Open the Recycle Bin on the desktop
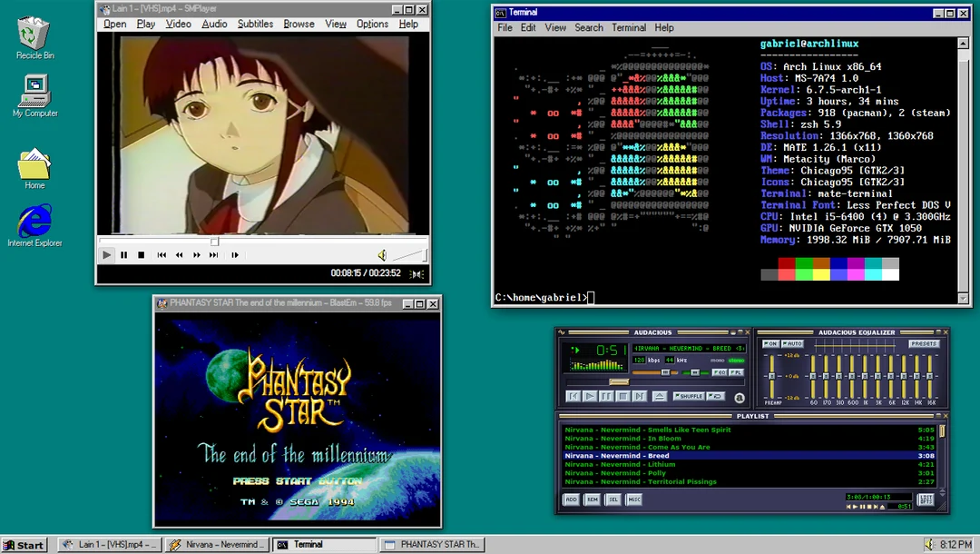This screenshot has height=554, width=980. (34, 35)
